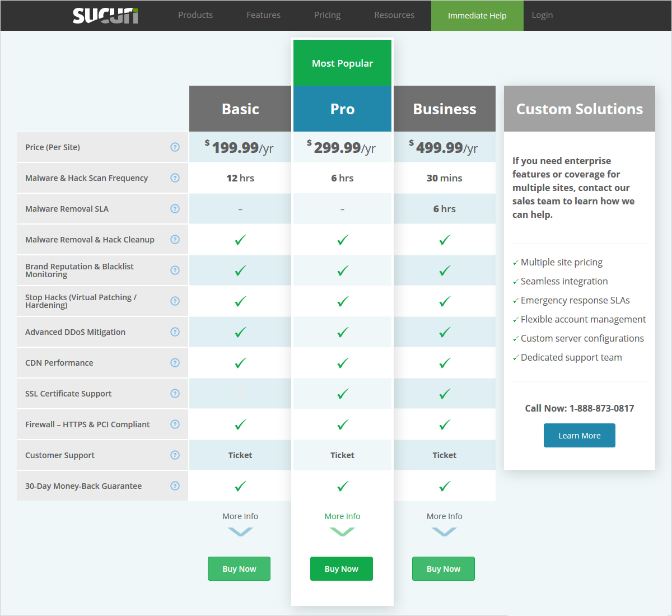Select the Business plan column header
This screenshot has height=616, width=672.
[x=444, y=109]
